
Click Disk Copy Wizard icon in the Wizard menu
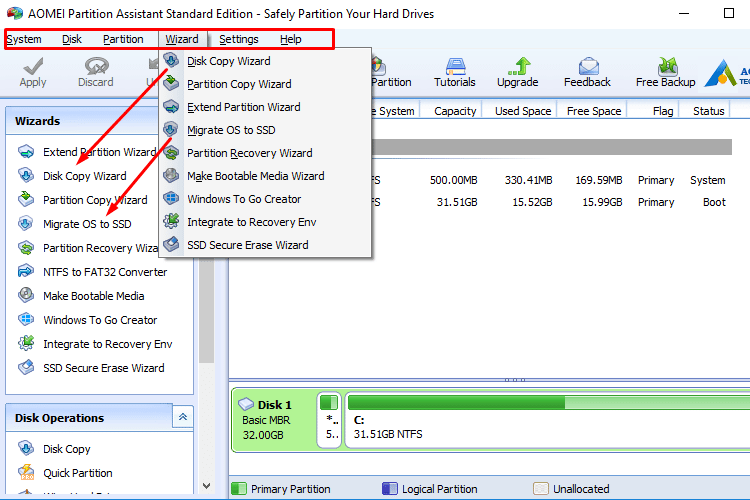(x=171, y=61)
